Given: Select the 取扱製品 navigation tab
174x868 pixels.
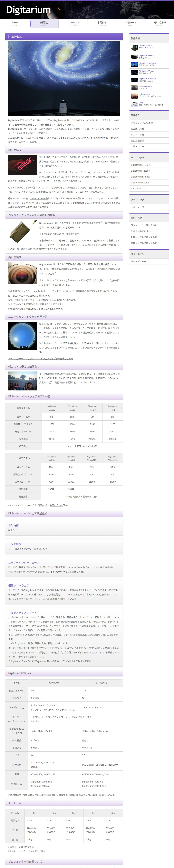Looking at the screenshot, I should click(x=44, y=23).
